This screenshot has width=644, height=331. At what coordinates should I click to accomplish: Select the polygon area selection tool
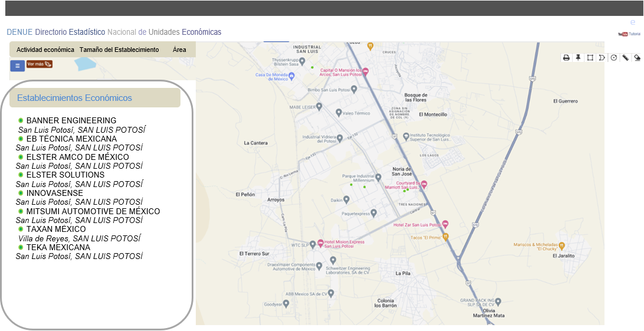pos(602,57)
